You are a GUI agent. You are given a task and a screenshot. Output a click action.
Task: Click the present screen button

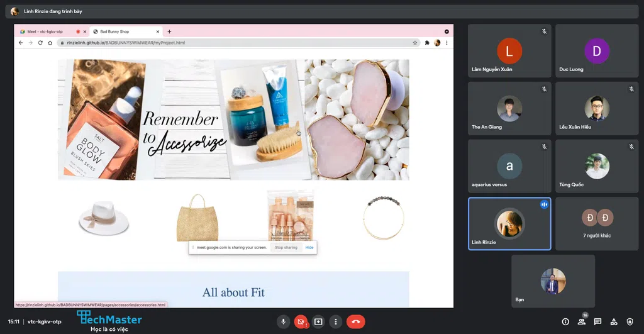(x=318, y=321)
